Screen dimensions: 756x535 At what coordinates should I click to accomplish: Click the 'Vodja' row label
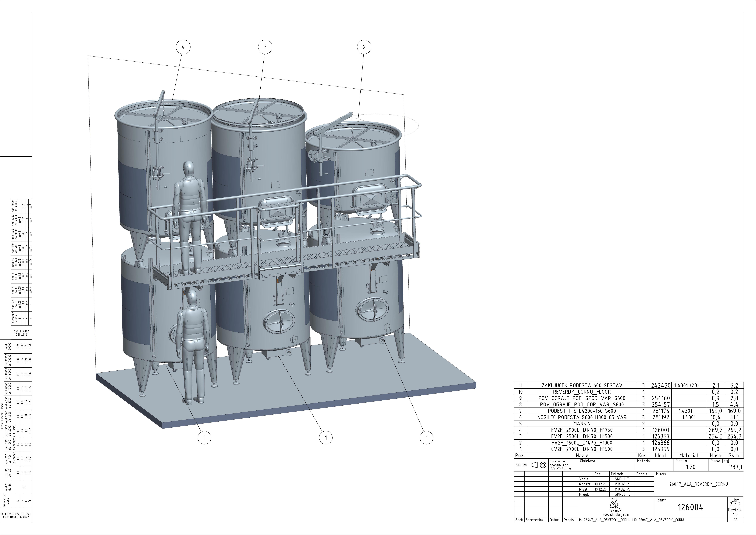(x=584, y=479)
